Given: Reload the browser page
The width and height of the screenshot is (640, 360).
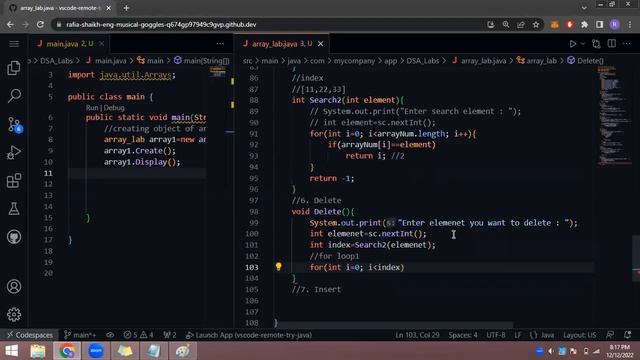Looking at the screenshot, I should (x=40, y=24).
